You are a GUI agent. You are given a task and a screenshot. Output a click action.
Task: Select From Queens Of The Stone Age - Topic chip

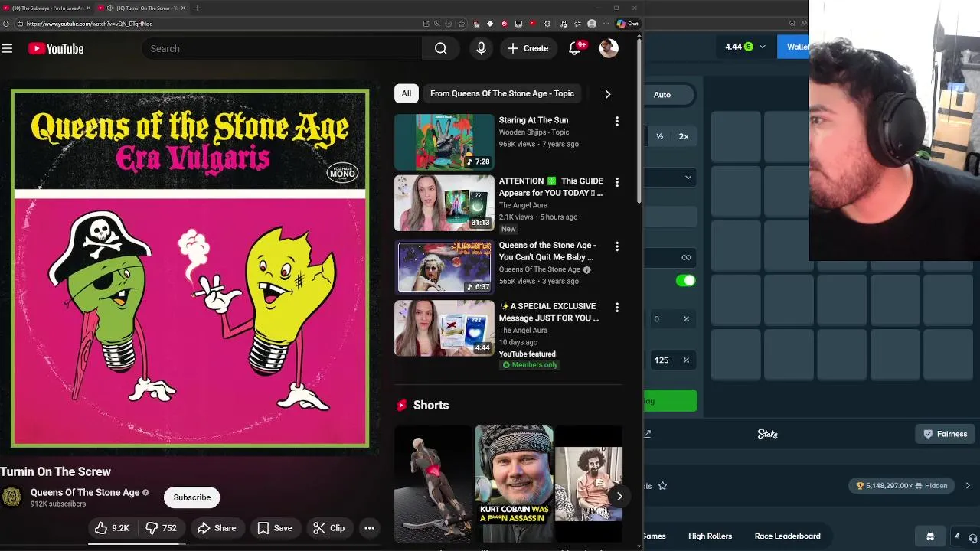pyautogui.click(x=502, y=93)
